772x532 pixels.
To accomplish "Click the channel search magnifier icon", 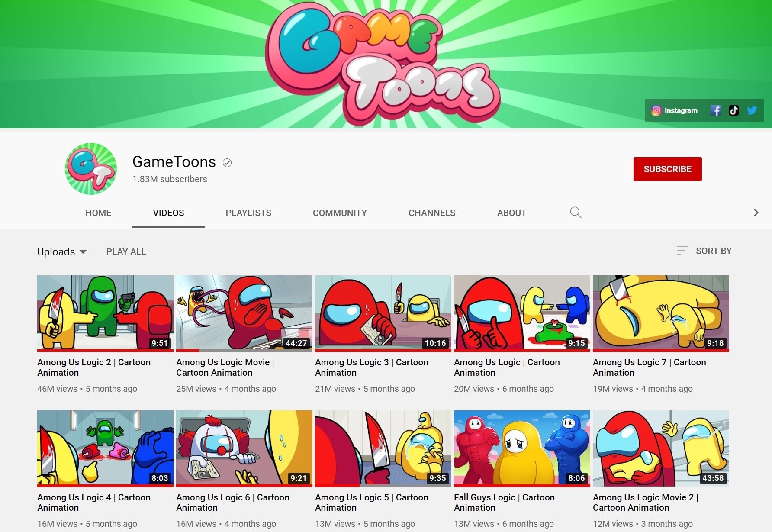I will coord(576,213).
